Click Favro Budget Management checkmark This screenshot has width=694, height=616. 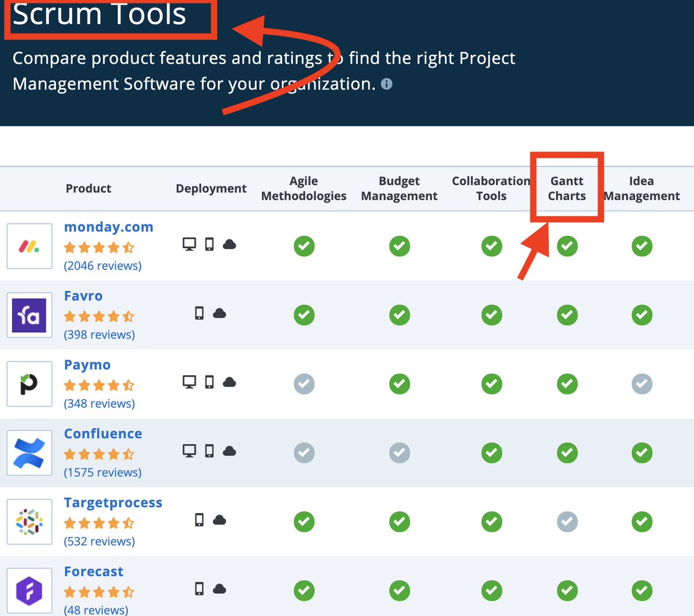(400, 315)
